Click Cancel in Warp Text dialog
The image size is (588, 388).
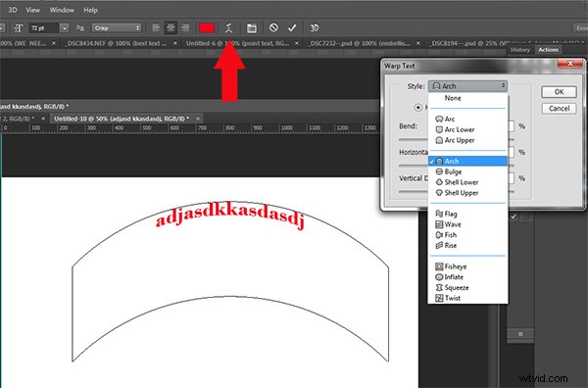pyautogui.click(x=559, y=109)
